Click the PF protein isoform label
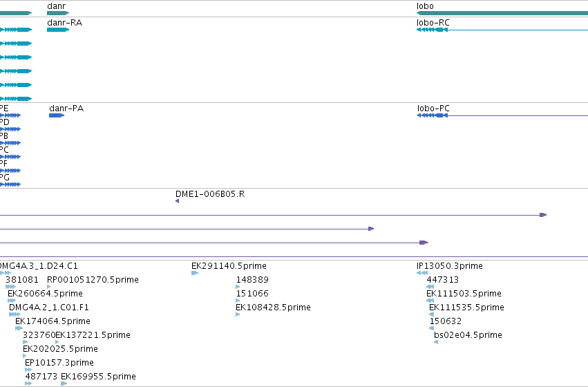Viewport: 588px width, 387px height. click(3, 164)
